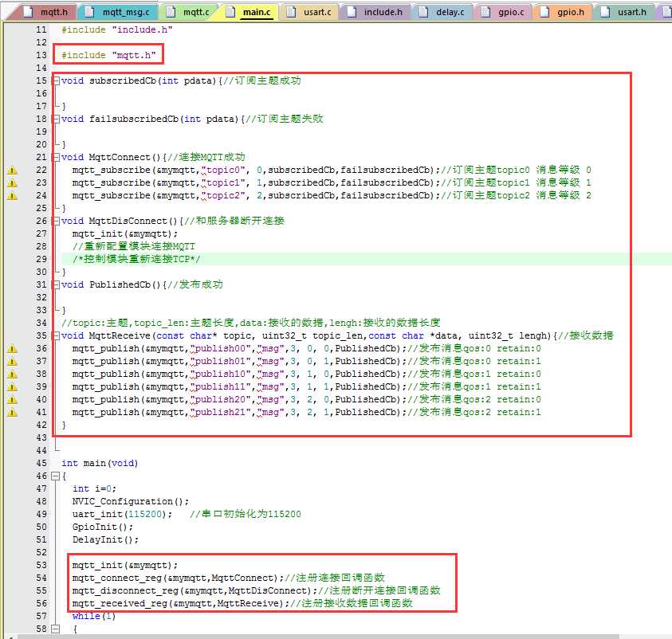Click "topic1" string on line 23
Image resolution: width=672 pixels, height=639 pixels.
(225, 183)
